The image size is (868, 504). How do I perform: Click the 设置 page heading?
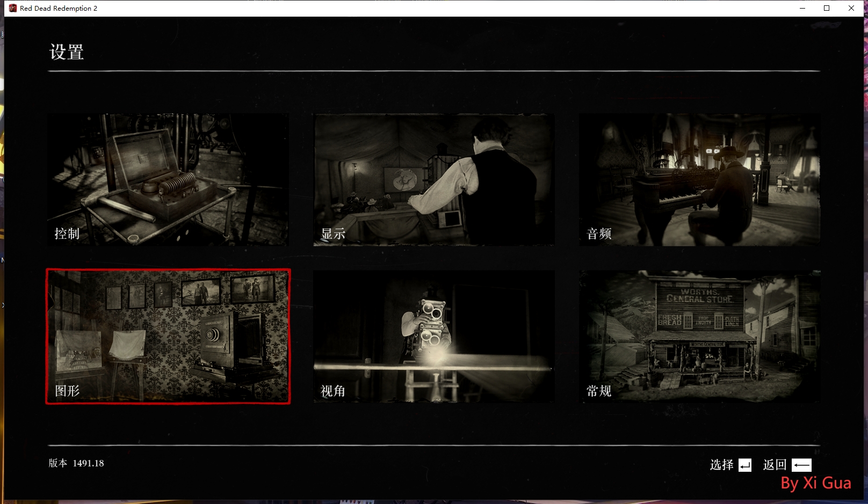click(x=67, y=52)
